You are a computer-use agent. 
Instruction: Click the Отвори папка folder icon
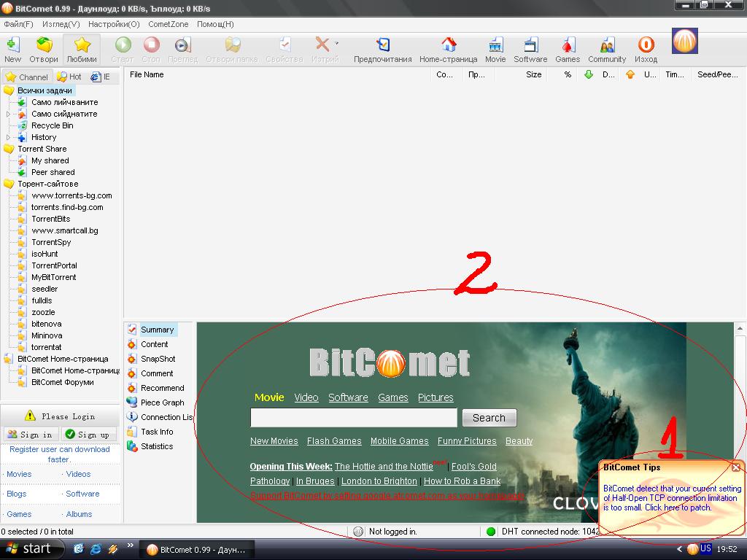tap(233, 45)
